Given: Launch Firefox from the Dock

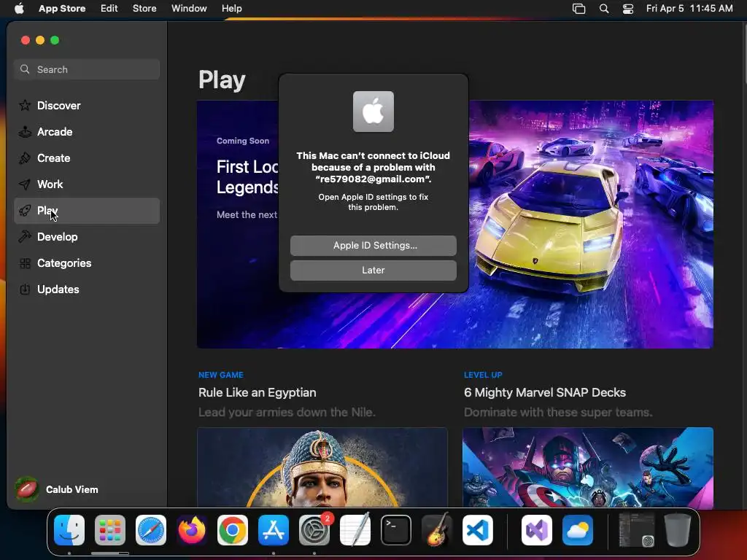Looking at the screenshot, I should click(192, 530).
